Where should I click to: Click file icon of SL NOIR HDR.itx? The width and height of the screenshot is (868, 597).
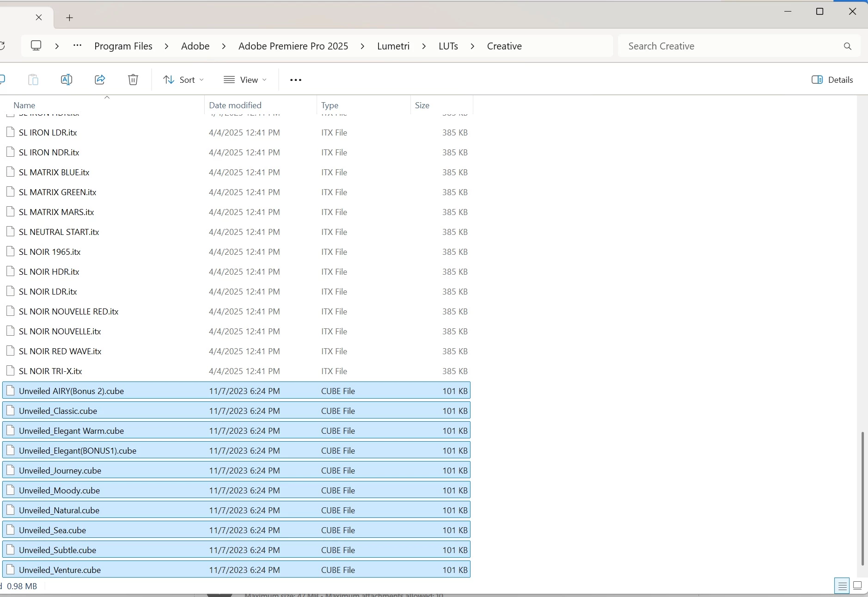[10, 271]
